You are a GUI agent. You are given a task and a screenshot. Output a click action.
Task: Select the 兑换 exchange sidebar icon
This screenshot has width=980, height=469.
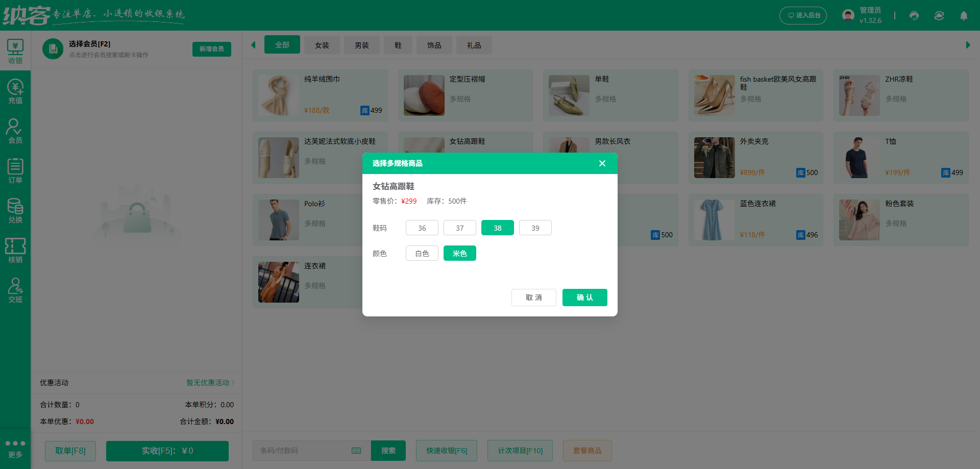click(15, 211)
